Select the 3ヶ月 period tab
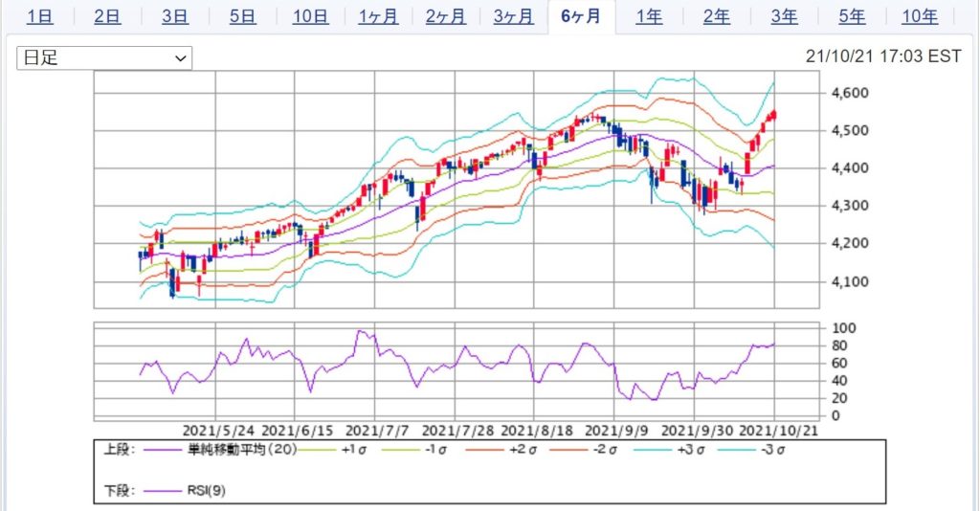The image size is (980, 511). (x=514, y=16)
